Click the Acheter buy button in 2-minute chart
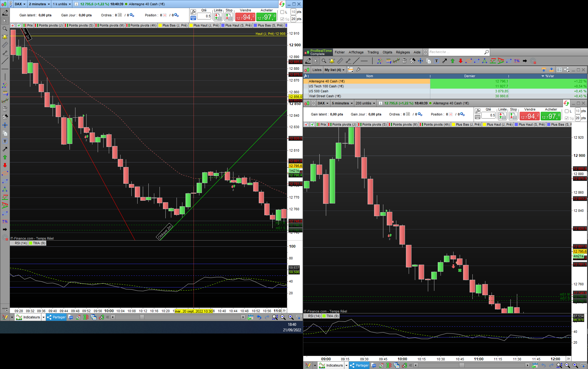Screen dimensions: 588x369 (266, 17)
